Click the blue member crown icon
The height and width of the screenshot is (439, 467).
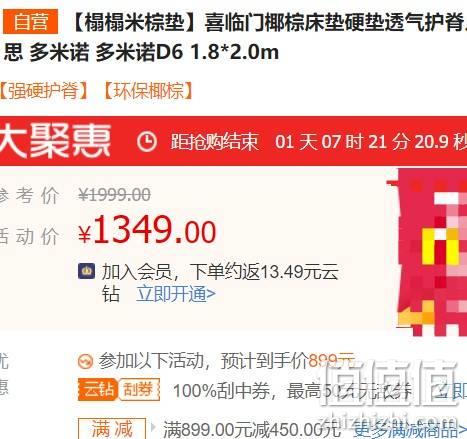click(86, 271)
